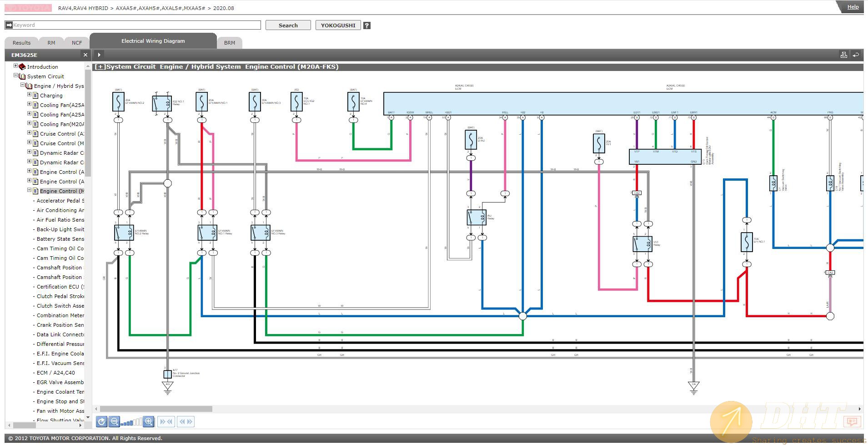
Task: Click the diagram zoom level bar indicator
Action: coord(131,422)
